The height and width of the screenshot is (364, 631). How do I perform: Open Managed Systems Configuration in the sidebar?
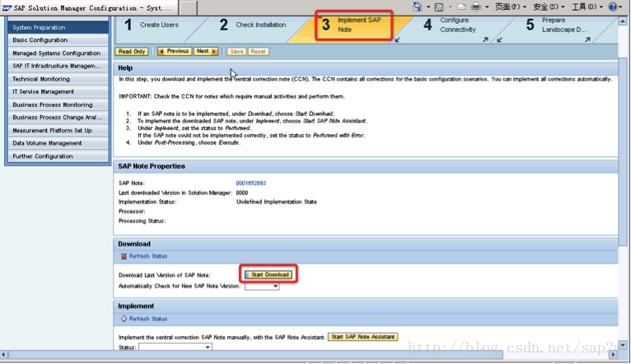coord(58,53)
